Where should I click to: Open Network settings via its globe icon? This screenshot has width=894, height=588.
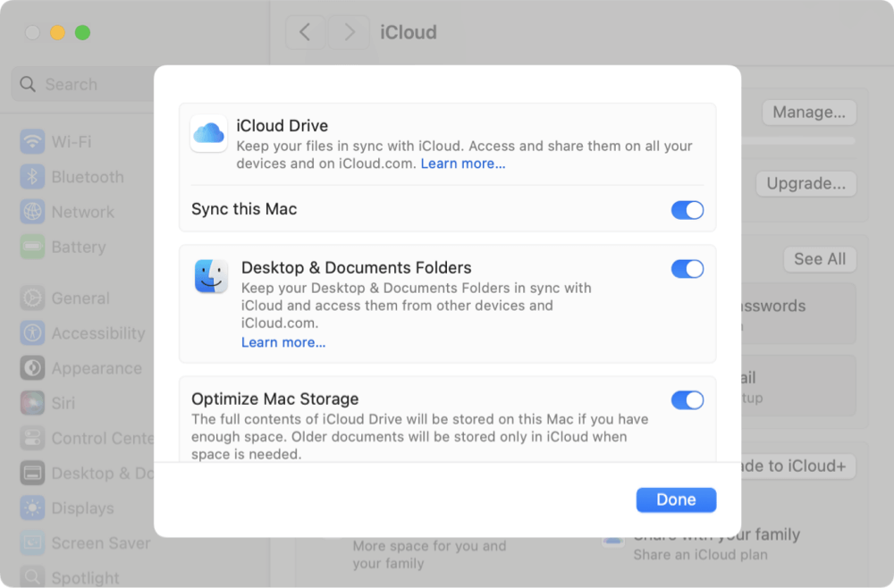pos(30,212)
